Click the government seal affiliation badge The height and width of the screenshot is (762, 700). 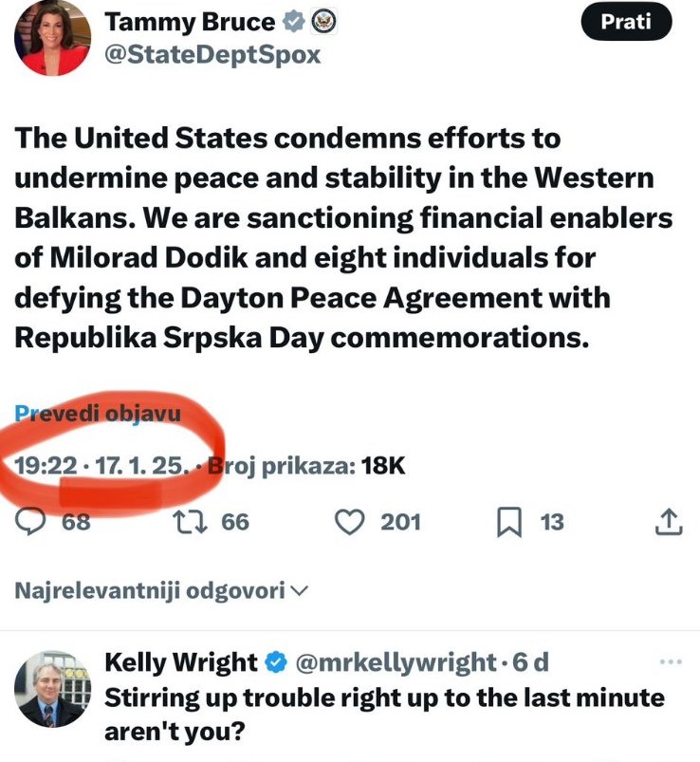pyautogui.click(x=325, y=22)
